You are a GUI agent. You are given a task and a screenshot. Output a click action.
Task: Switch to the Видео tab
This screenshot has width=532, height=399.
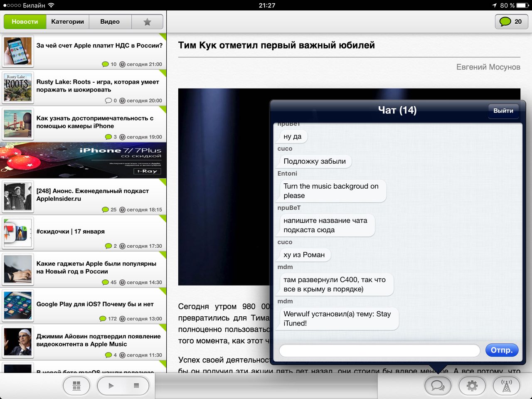click(x=110, y=22)
